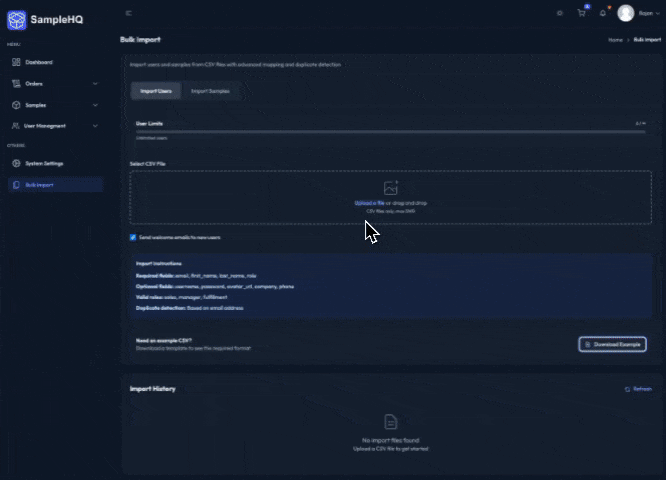This screenshot has width=666, height=480.
Task: Click the Download Example button
Action: [x=612, y=344]
